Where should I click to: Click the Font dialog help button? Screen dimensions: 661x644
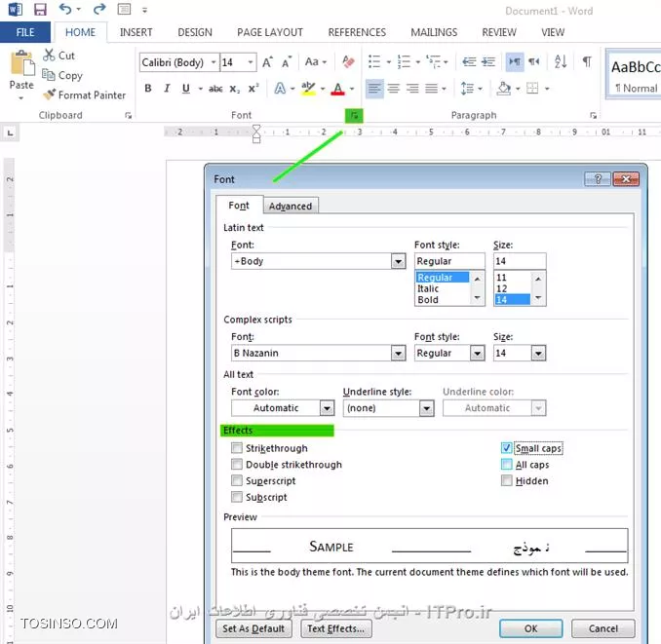(598, 179)
